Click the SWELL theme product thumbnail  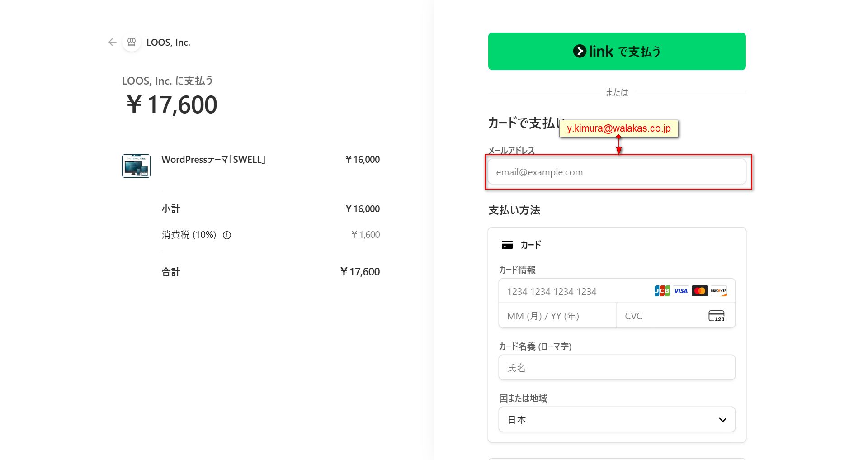136,166
